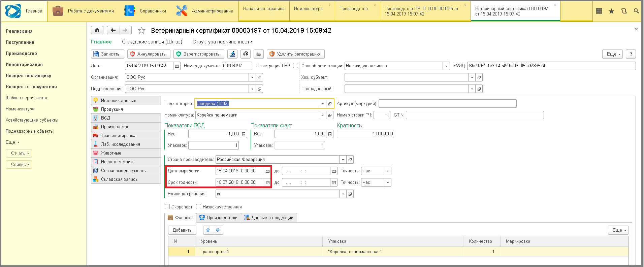Click Добавить button in Фасовка
This screenshot has height=267, width=644.
(182, 230)
